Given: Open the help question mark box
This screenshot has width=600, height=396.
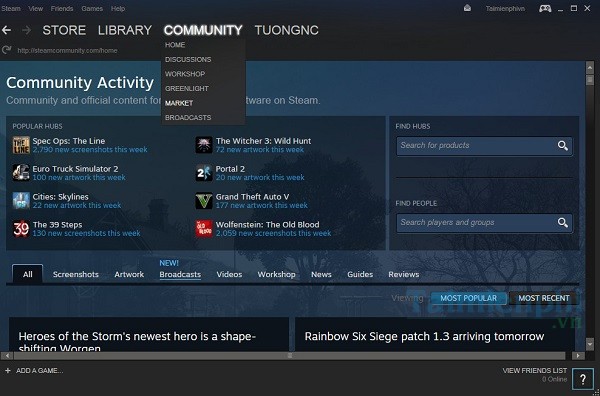Looking at the screenshot, I should click(x=582, y=379).
